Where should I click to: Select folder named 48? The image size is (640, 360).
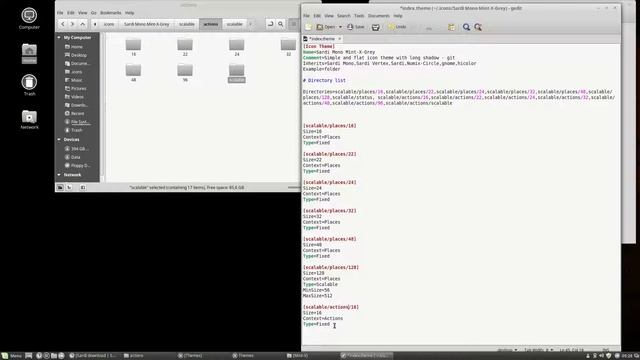point(133,73)
